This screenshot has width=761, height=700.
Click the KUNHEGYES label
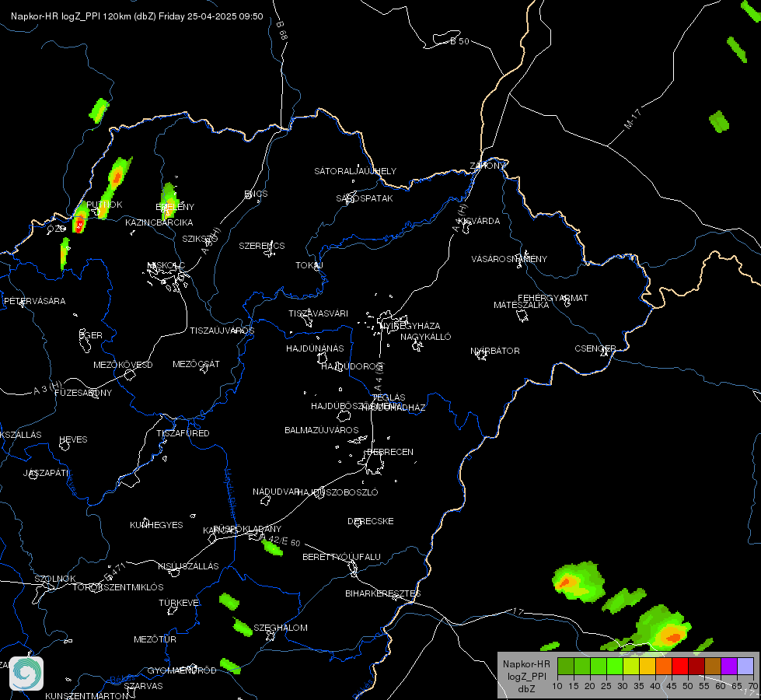click(x=156, y=525)
